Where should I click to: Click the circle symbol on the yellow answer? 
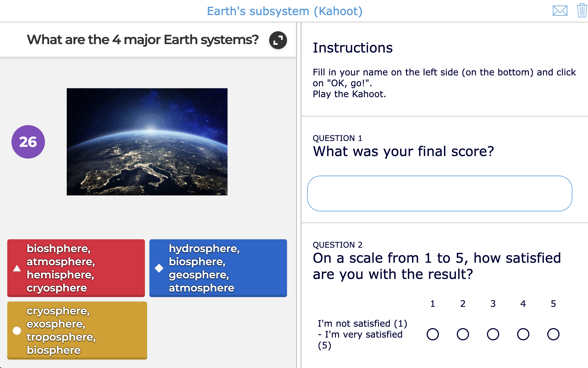point(17,331)
